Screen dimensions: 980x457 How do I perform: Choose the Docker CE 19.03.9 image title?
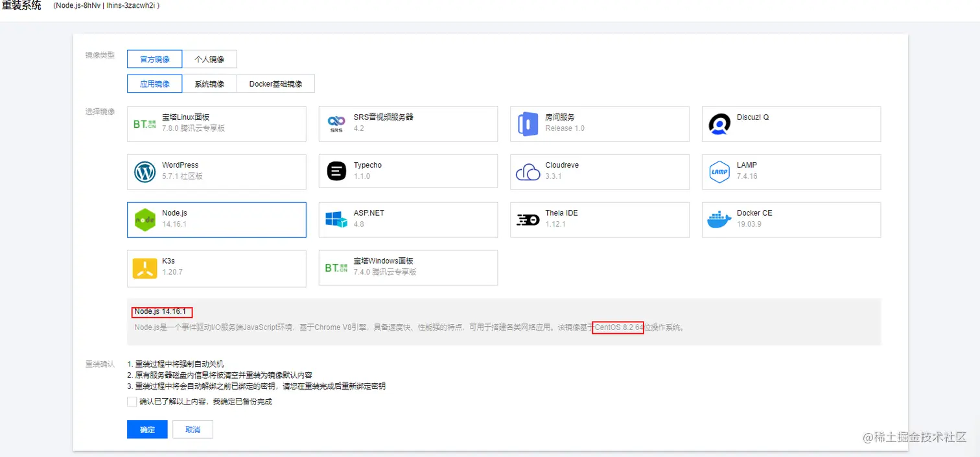pos(754,213)
